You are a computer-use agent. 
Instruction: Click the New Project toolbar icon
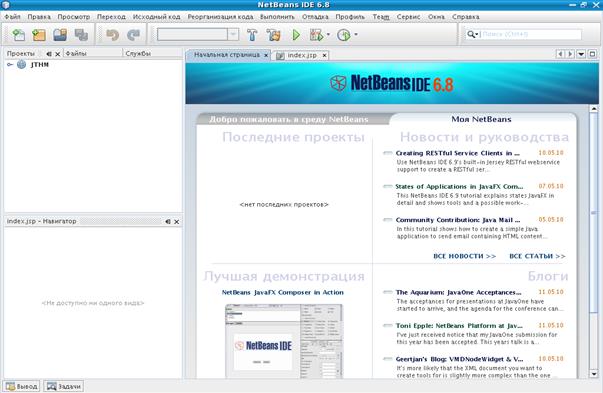coord(39,35)
